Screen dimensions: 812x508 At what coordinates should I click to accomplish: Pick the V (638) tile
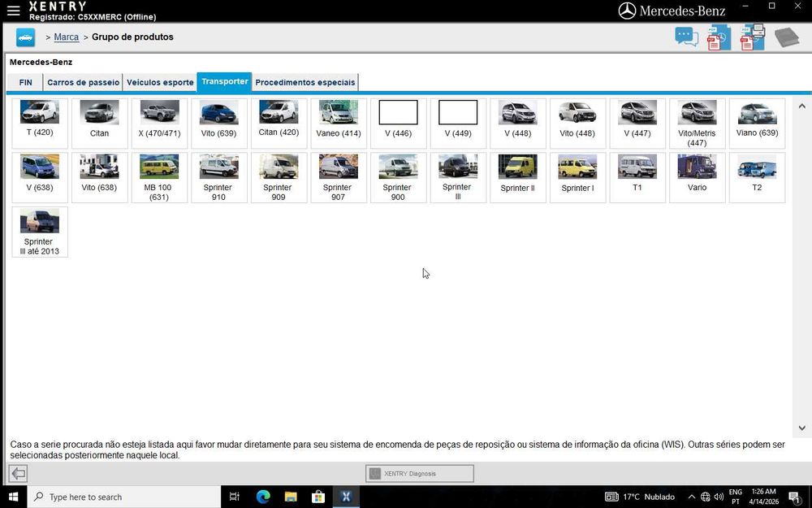click(x=40, y=178)
